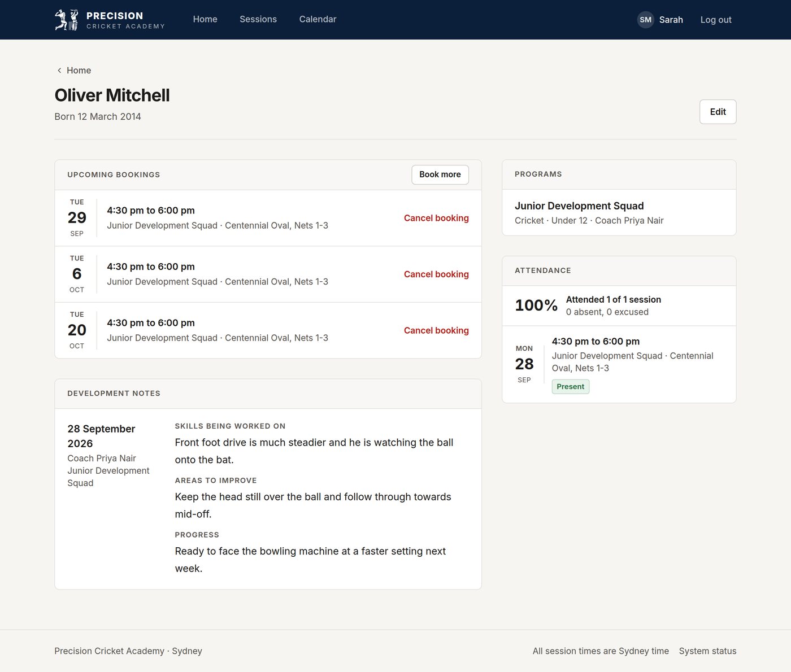Cancel booking for Tue 29 Sep
The height and width of the screenshot is (672, 791).
pos(436,218)
